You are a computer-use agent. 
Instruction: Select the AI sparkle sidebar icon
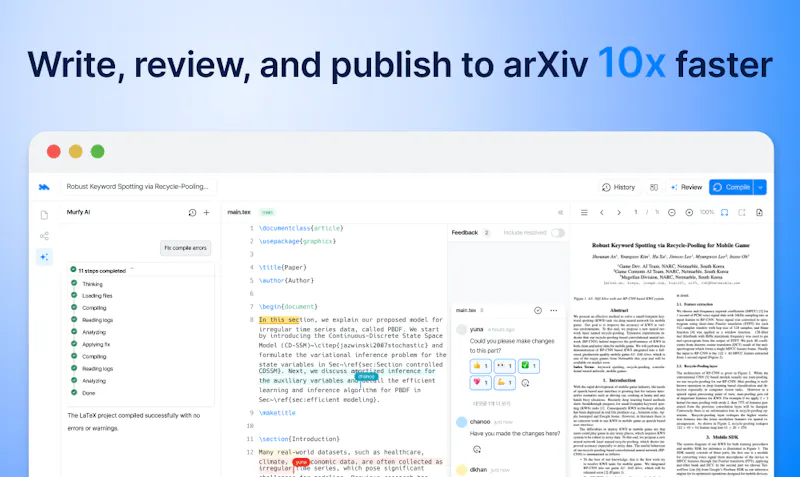[44, 257]
